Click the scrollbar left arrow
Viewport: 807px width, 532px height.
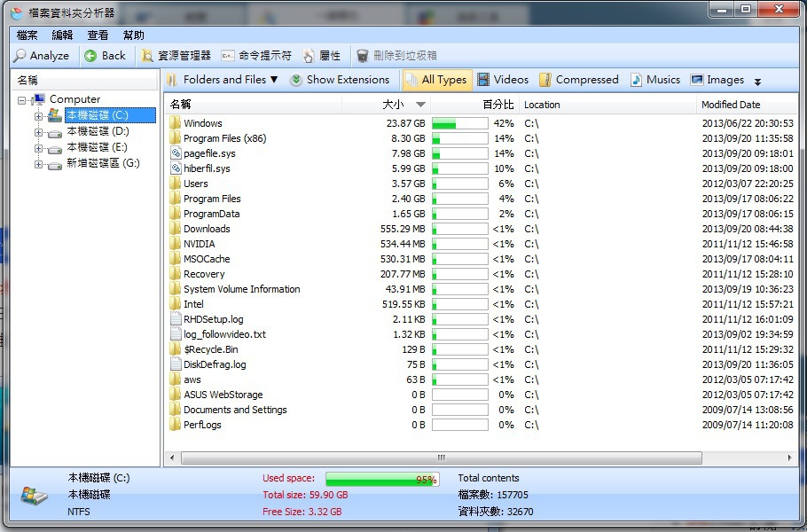point(172,458)
